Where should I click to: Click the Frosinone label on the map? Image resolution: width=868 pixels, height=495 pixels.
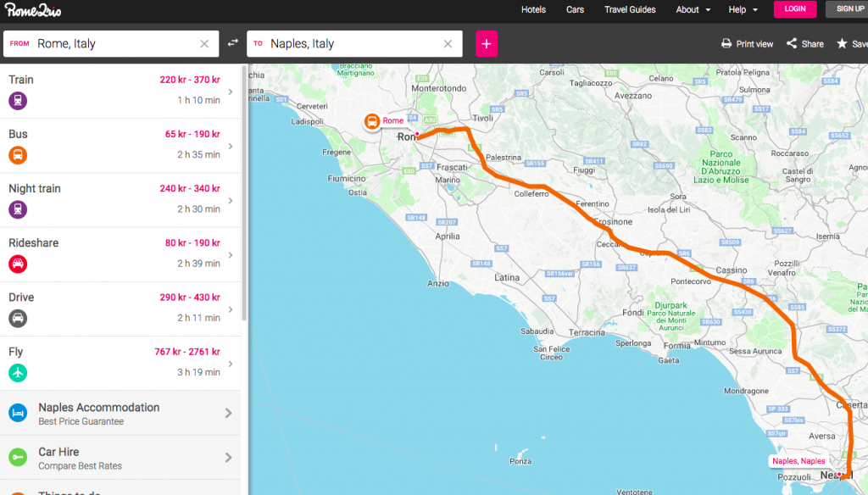coord(614,221)
